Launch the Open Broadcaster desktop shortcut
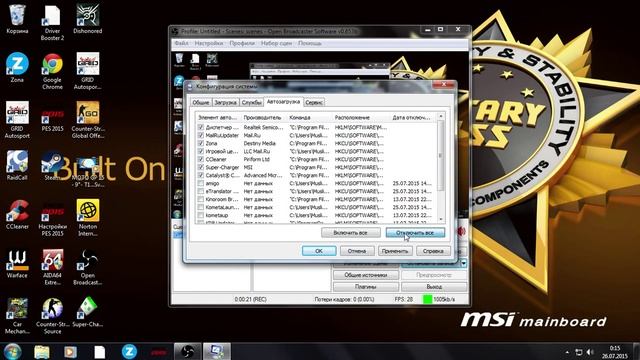Screen dimensions: 640x360 pos(88,267)
